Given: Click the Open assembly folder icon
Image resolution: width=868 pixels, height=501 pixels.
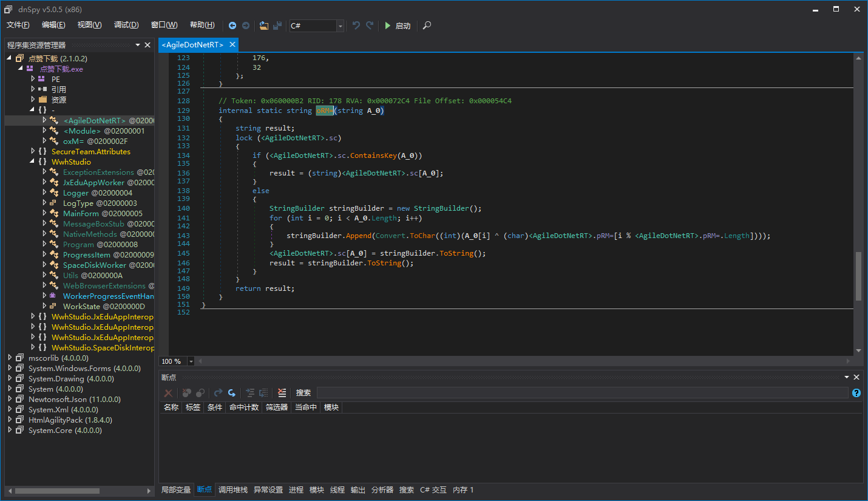Looking at the screenshot, I should click(263, 26).
